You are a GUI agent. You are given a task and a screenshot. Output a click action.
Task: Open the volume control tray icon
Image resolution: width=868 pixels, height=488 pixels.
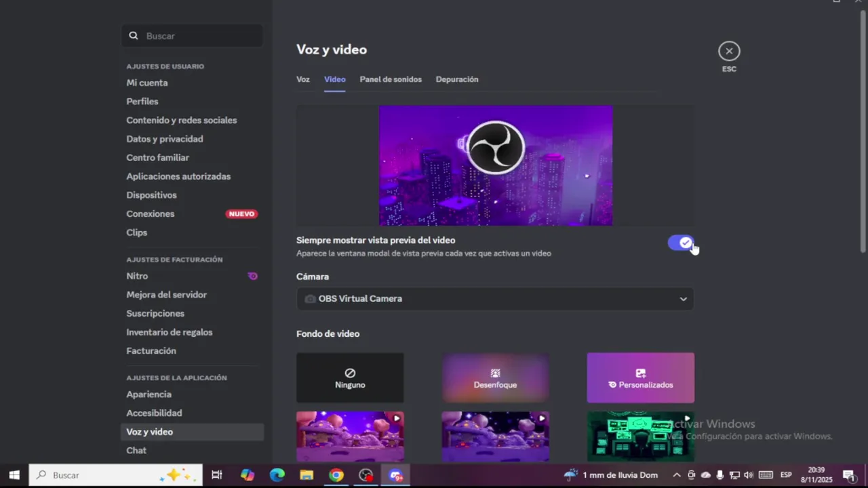[x=749, y=475]
